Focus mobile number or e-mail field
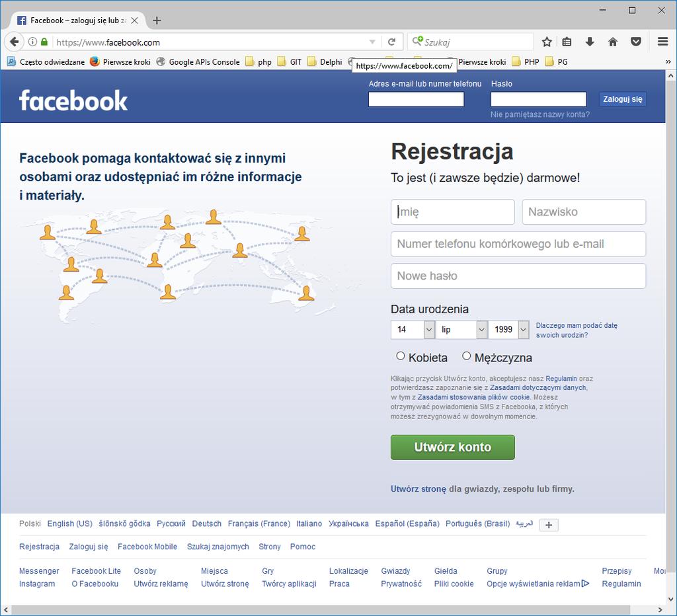The image size is (677, 616). [518, 244]
